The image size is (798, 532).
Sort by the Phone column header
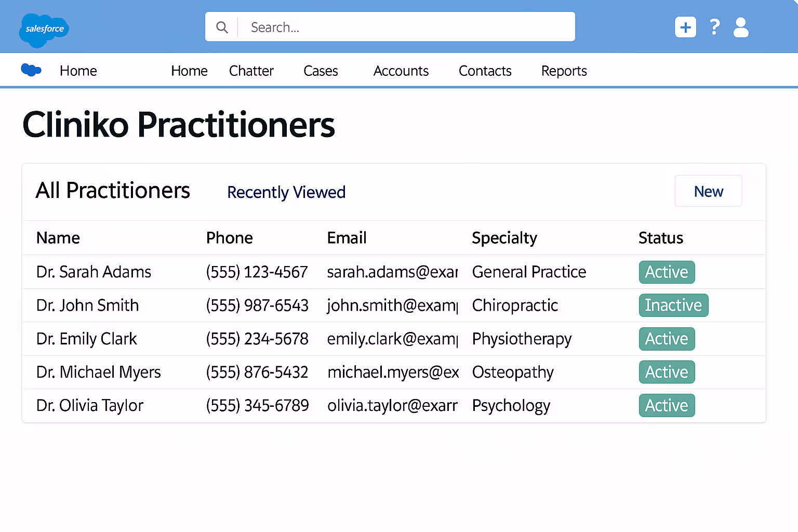pyautogui.click(x=230, y=238)
